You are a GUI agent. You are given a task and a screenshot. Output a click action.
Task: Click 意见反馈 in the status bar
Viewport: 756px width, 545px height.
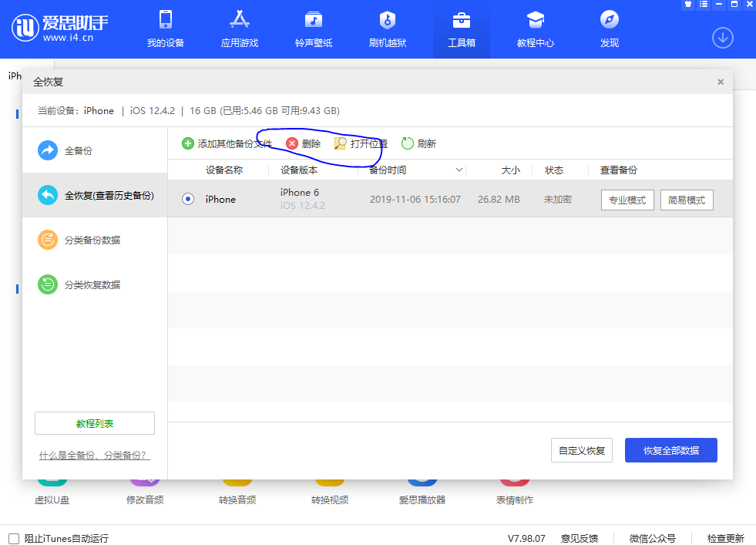click(579, 538)
